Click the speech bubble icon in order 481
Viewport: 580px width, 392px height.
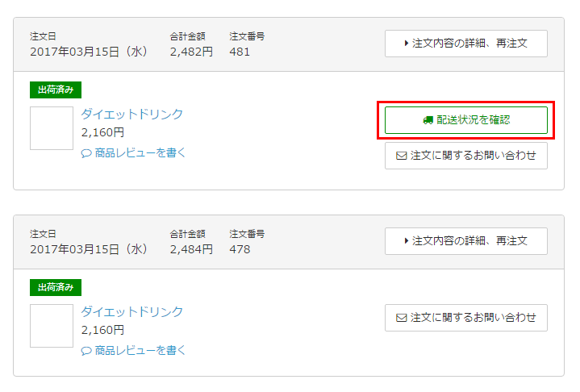point(86,153)
